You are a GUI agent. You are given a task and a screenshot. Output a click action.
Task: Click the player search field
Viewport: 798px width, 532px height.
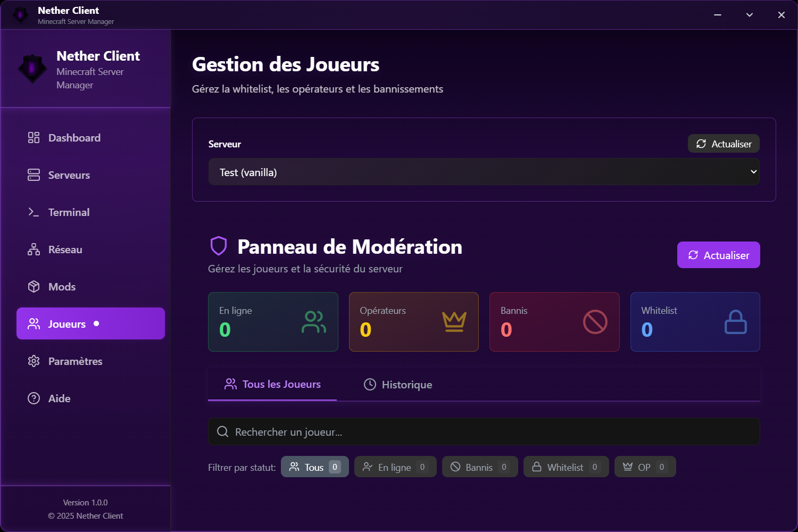484,431
